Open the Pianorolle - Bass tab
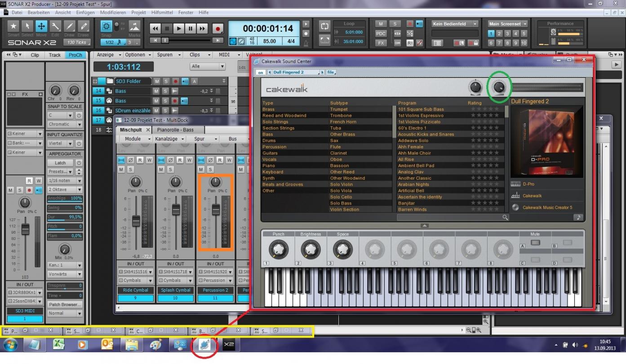This screenshot has width=626, height=364. [175, 130]
